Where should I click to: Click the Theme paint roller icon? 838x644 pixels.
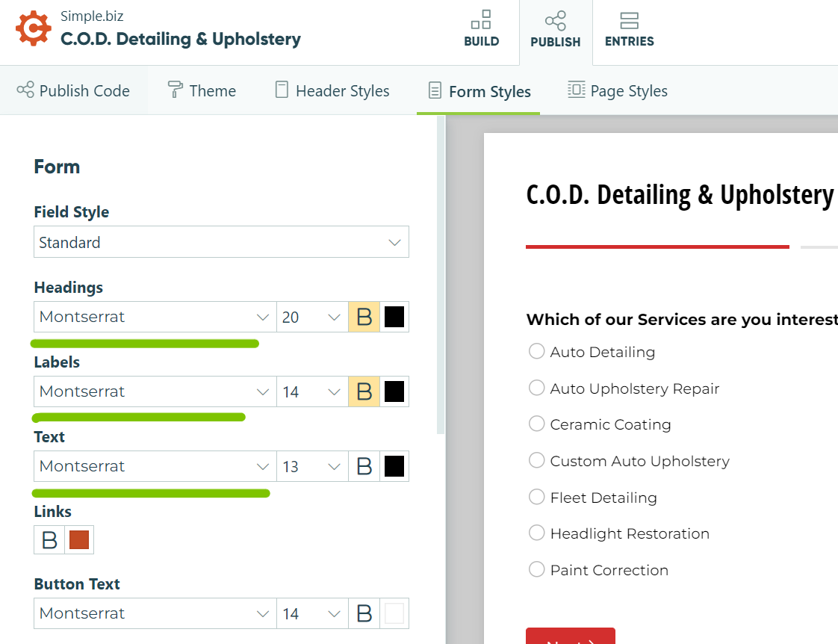tap(175, 89)
